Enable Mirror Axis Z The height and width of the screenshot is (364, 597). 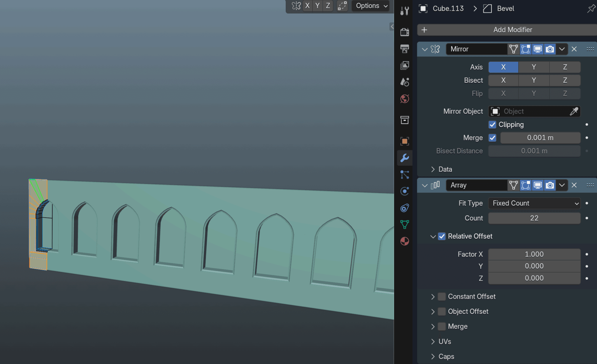click(565, 67)
